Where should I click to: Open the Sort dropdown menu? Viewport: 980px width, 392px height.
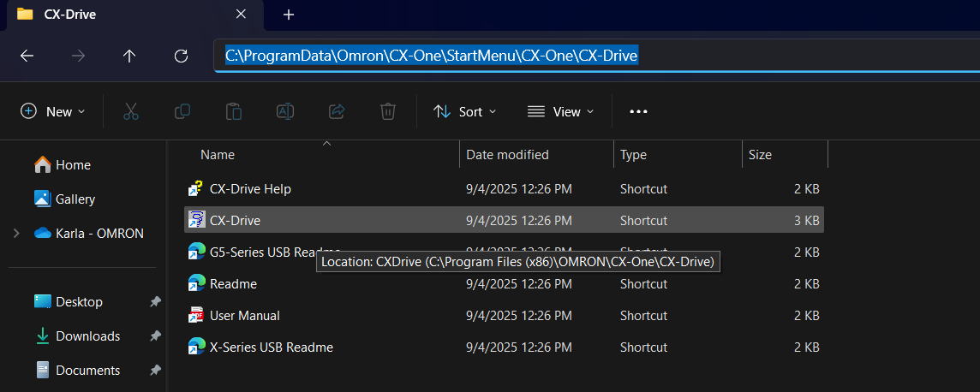pyautogui.click(x=465, y=112)
